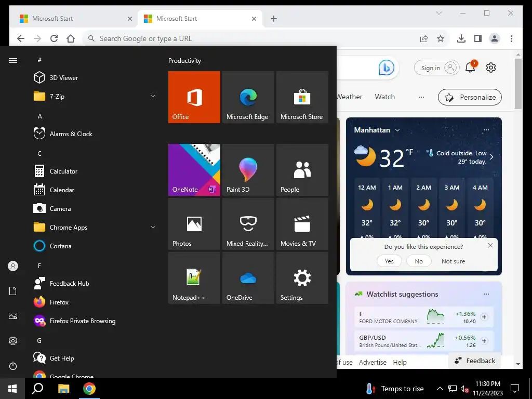Image resolution: width=532 pixels, height=399 pixels.
Task: Launch Firefox from app list
Action: coord(95,302)
